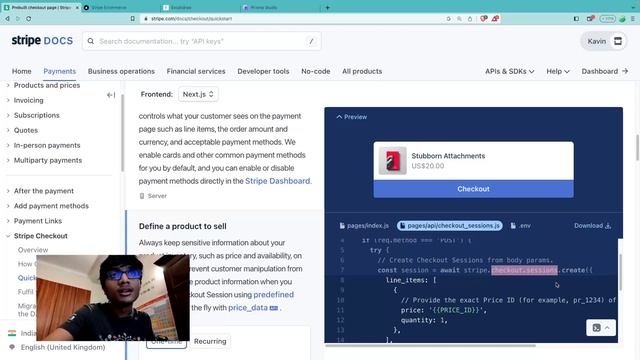Screen dimensions: 640x360
Task: Click the Brave shields icon
Action: (484, 19)
